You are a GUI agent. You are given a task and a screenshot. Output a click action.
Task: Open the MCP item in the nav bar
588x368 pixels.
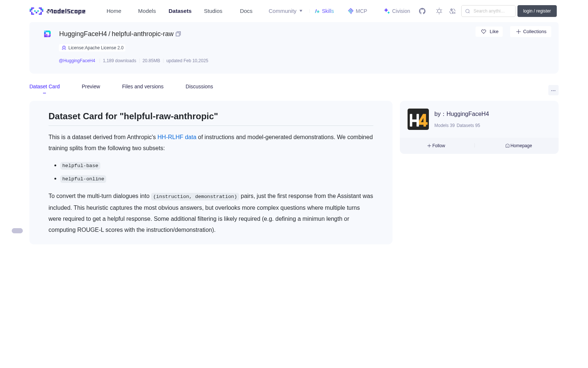358,11
